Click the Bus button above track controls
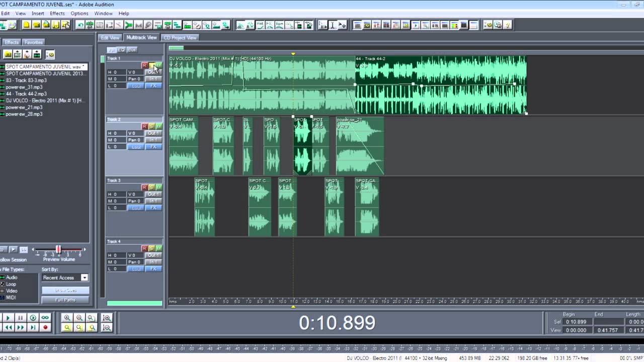Screen dimensions: 644x362 132,50
